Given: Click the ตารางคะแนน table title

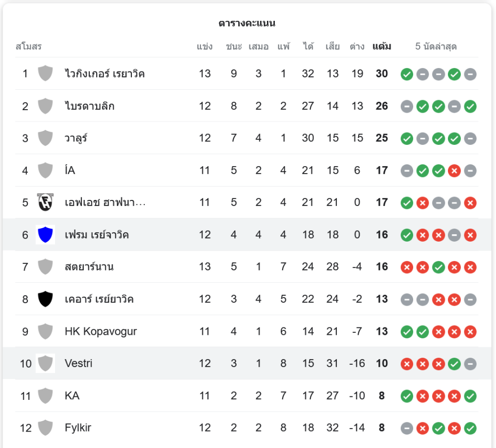Looking at the screenshot, I should click(247, 23).
